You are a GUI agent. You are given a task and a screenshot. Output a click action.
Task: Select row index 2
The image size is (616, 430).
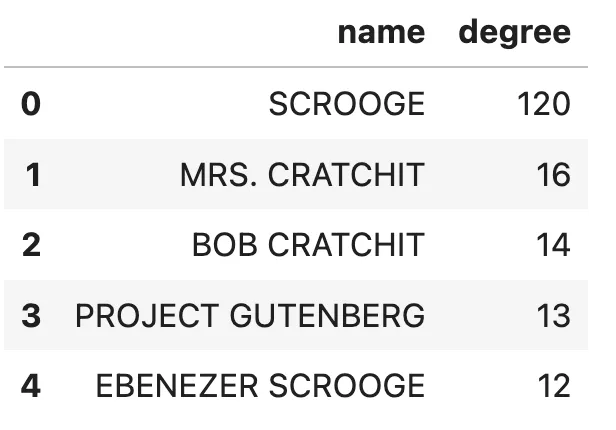[31, 245]
